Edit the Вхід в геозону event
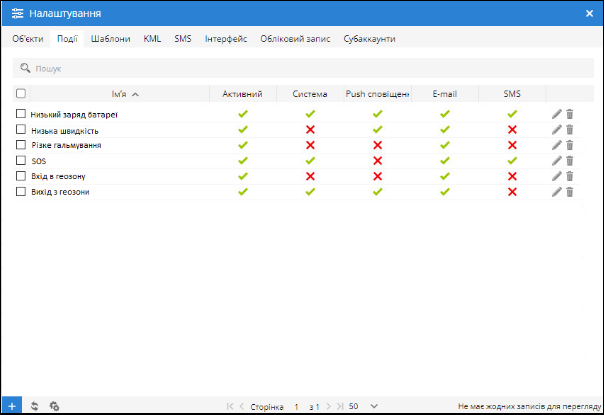 point(556,176)
